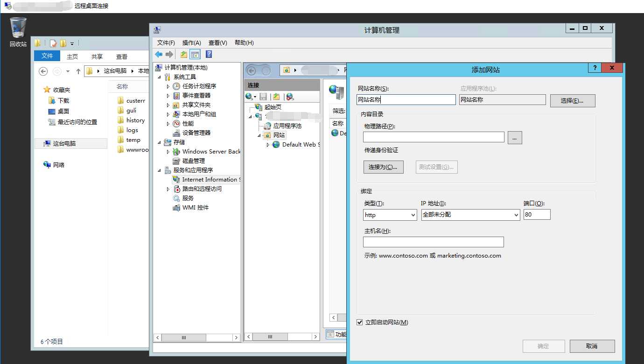Select the 路由和远程访问 icon
This screenshot has width=644, height=364.
click(176, 189)
